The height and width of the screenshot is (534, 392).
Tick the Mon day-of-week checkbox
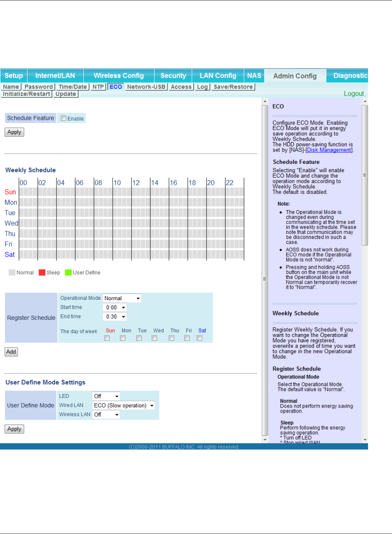(123, 338)
